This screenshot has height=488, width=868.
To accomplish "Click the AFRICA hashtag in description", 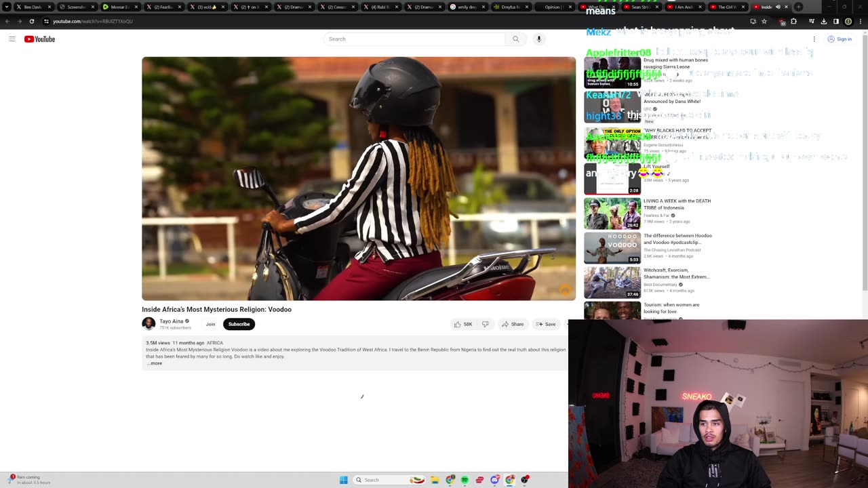I will (215, 343).
